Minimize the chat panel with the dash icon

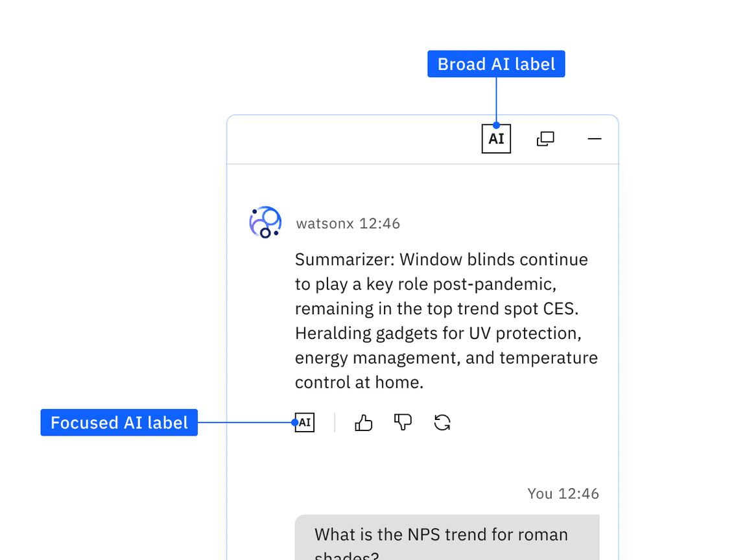click(595, 138)
